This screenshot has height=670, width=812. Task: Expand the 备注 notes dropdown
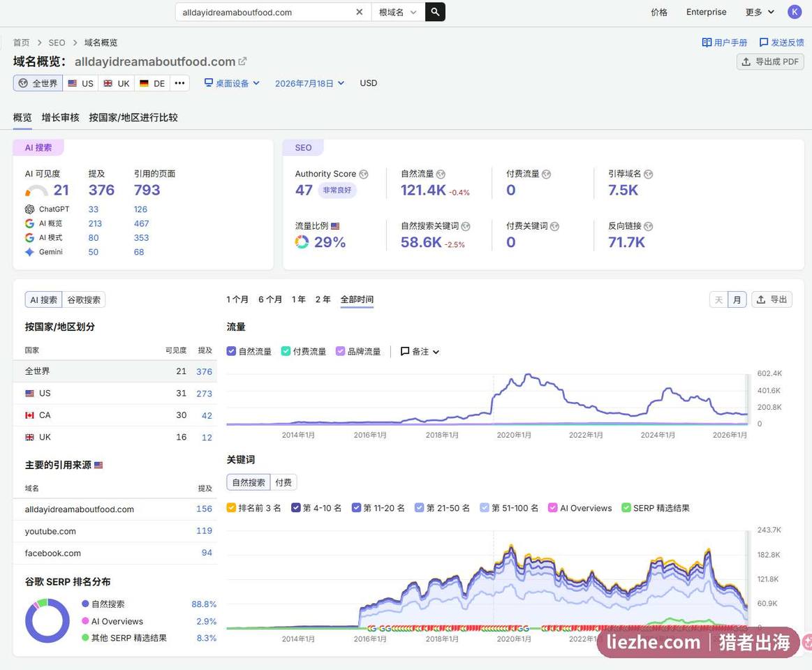click(x=420, y=351)
